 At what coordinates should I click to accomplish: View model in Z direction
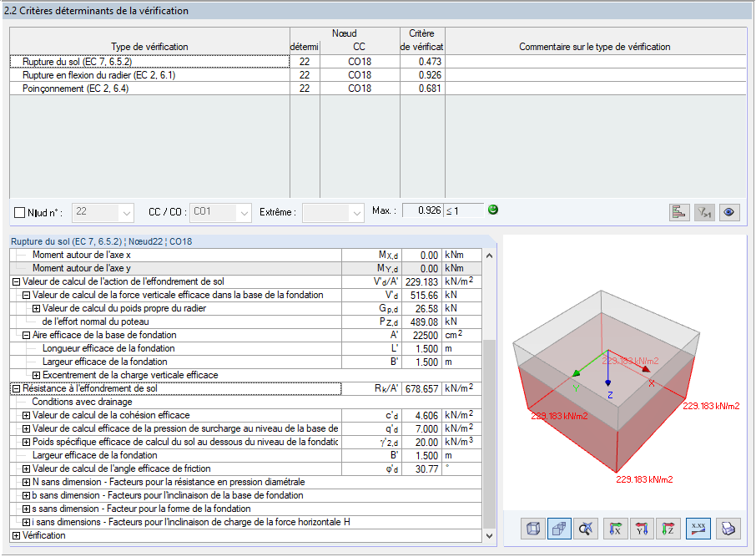(x=668, y=529)
